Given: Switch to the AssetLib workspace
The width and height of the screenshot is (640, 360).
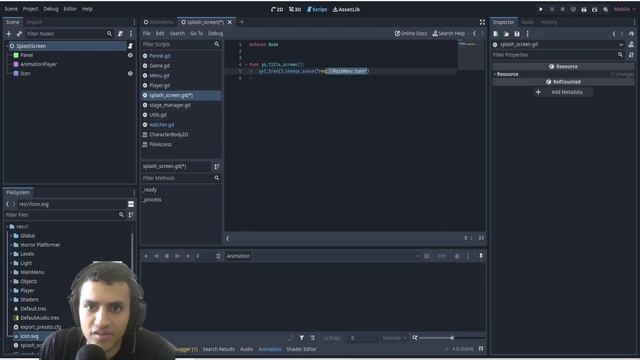Looking at the screenshot, I should click(x=346, y=9).
